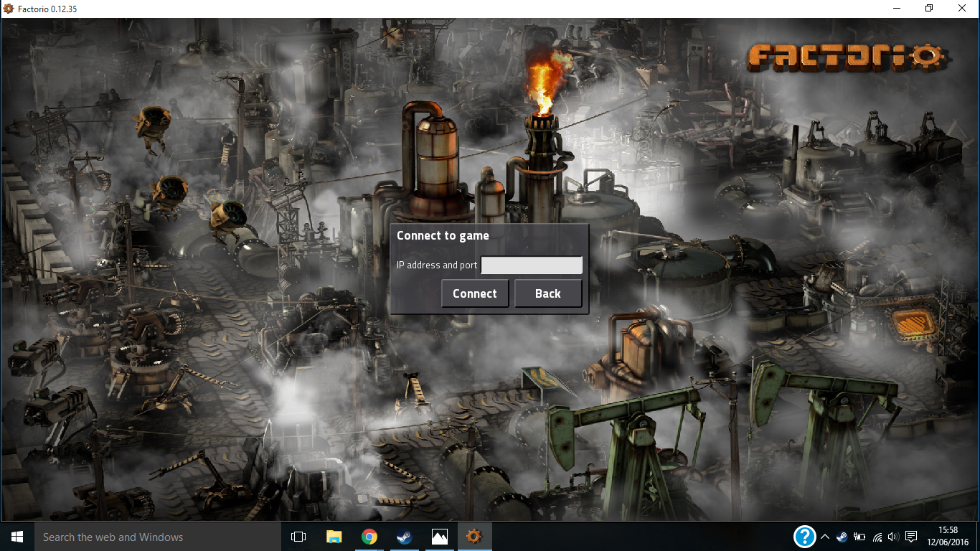Click the Search the web and Windows box
The image size is (980, 551).
(x=157, y=537)
